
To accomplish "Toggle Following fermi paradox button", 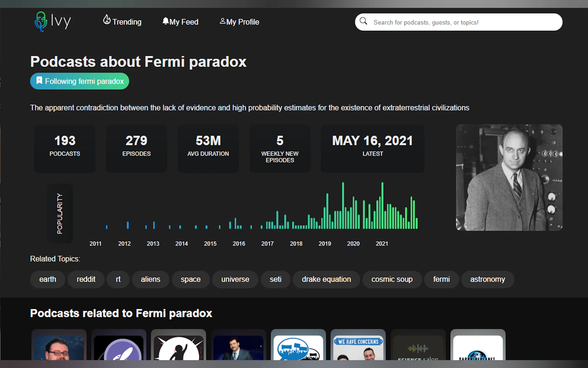I will (79, 81).
